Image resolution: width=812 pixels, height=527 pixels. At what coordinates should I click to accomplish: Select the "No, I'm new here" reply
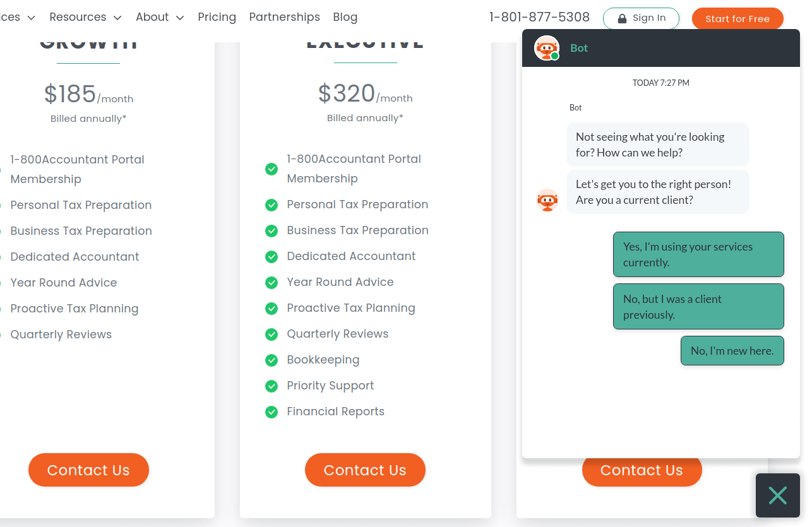pyautogui.click(x=732, y=351)
